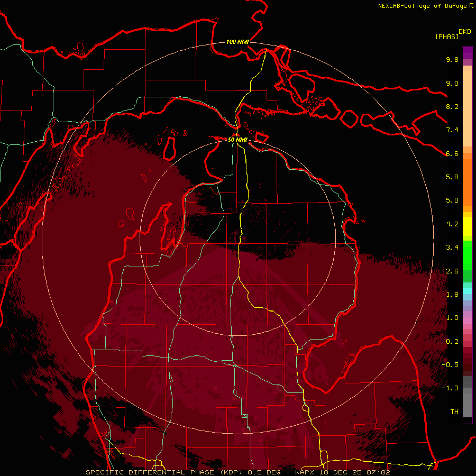
Task: Click the NEXLAB-College of DuPage watermark text
Action: (423, 6)
